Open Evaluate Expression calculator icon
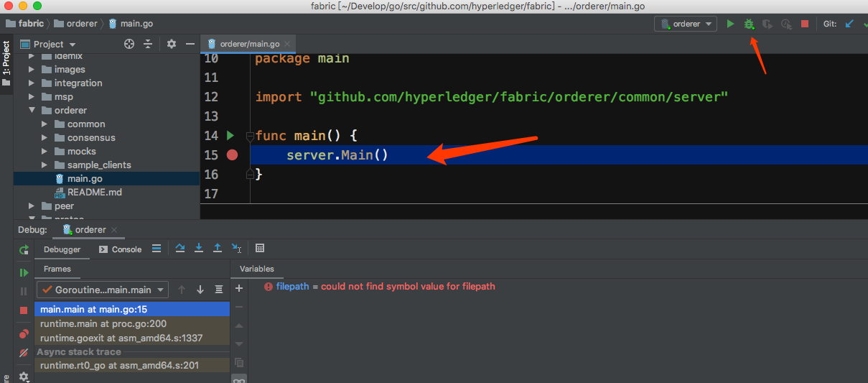868x383 pixels. pos(260,249)
